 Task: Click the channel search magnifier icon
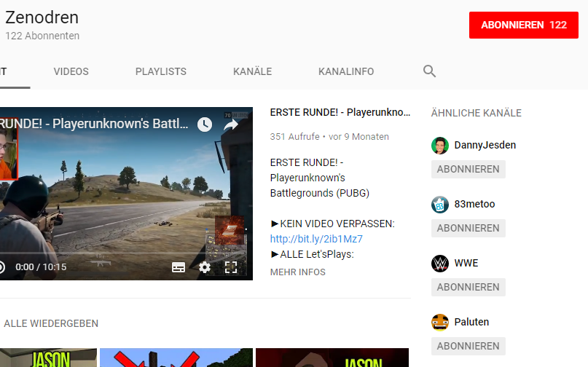point(429,71)
